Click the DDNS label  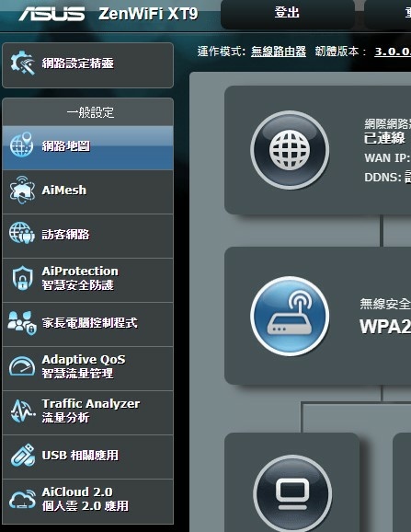pos(382,177)
